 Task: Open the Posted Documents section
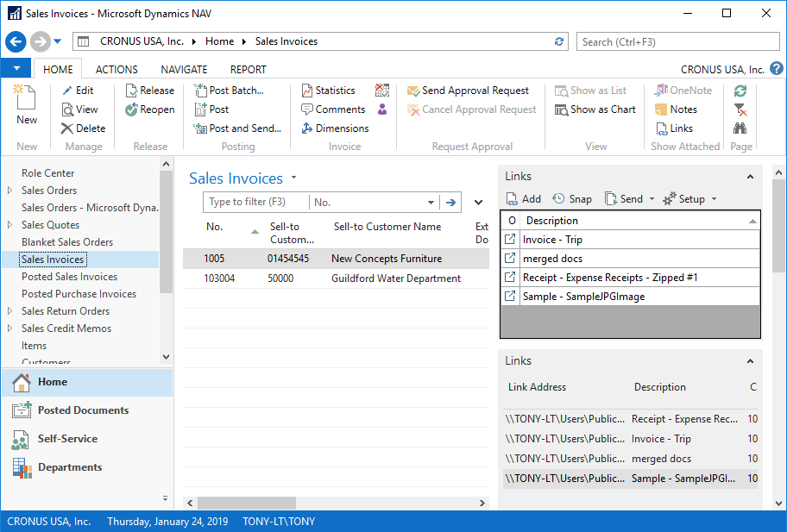point(83,410)
